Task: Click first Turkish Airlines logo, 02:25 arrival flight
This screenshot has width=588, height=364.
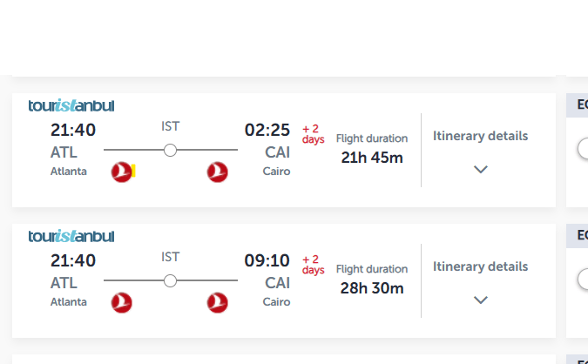Action: tap(122, 172)
